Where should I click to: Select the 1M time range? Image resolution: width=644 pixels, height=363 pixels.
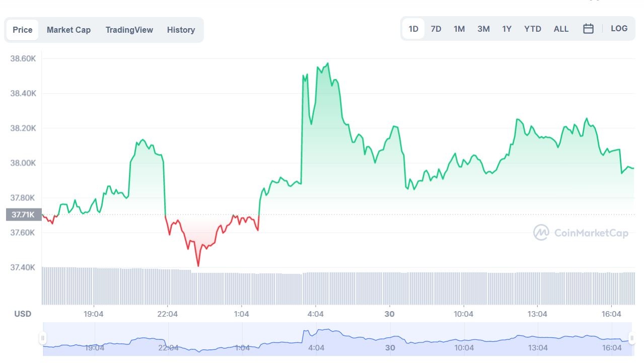coord(459,29)
